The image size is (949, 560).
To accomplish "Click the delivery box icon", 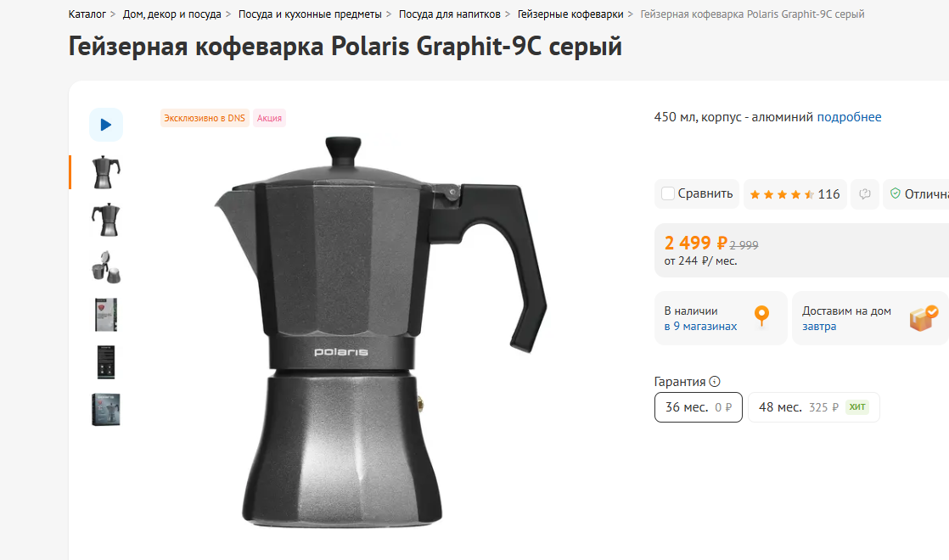I will (923, 318).
